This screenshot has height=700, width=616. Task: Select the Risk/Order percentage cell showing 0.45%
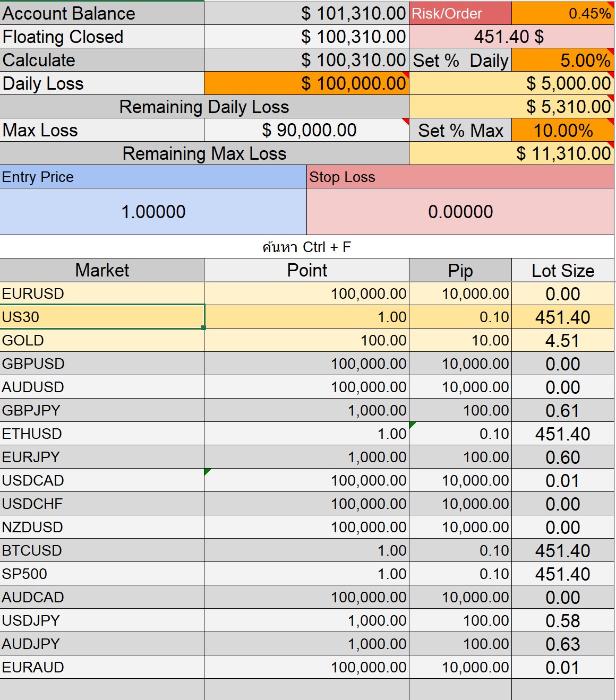pyautogui.click(x=563, y=14)
